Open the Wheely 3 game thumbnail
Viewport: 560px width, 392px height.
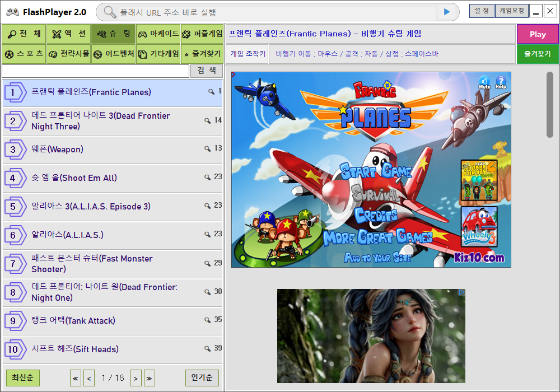point(479,227)
